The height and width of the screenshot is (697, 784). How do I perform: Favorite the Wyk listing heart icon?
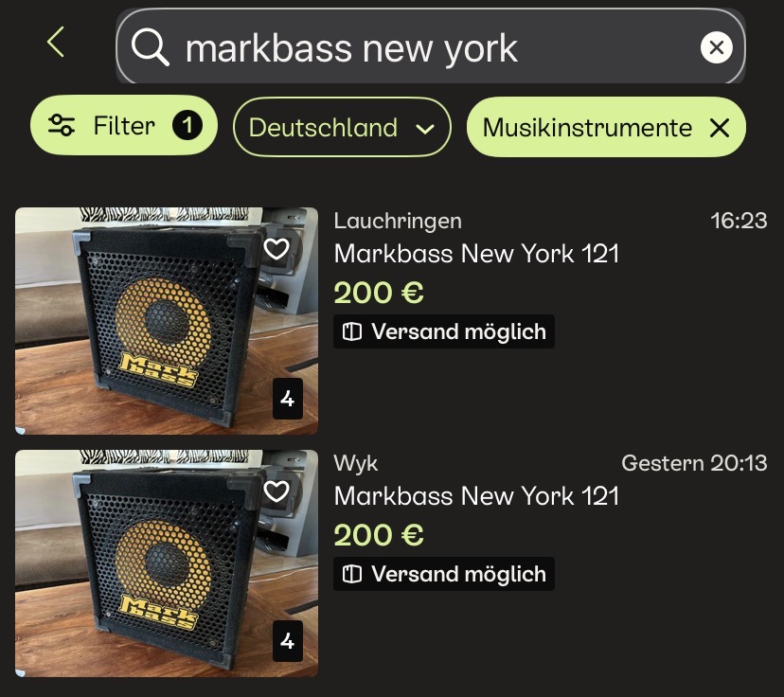(276, 491)
